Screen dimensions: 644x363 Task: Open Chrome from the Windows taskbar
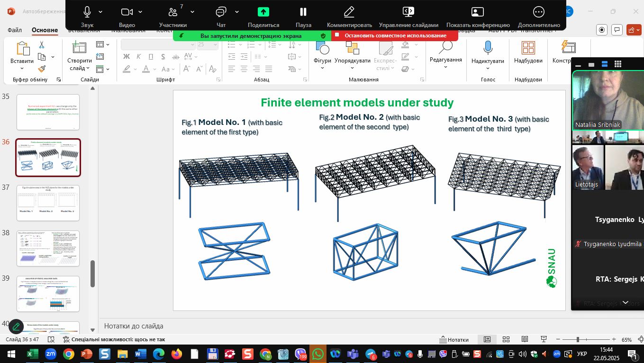point(69,354)
